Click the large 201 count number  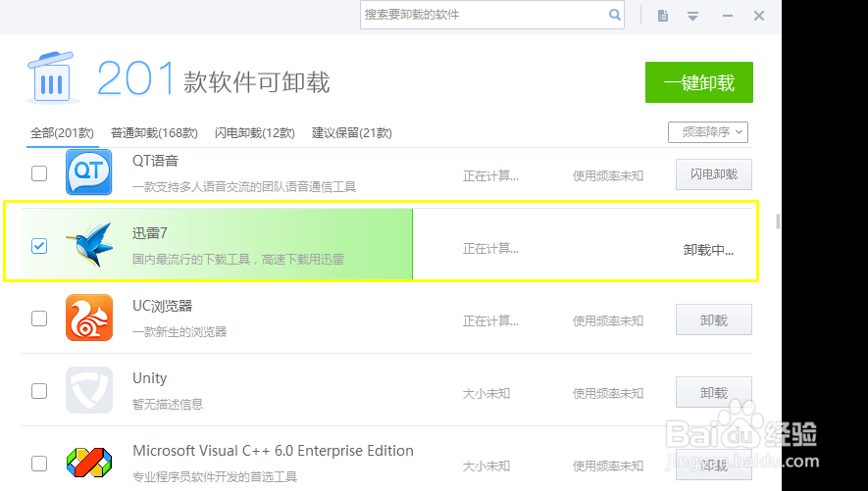pyautogui.click(x=135, y=78)
